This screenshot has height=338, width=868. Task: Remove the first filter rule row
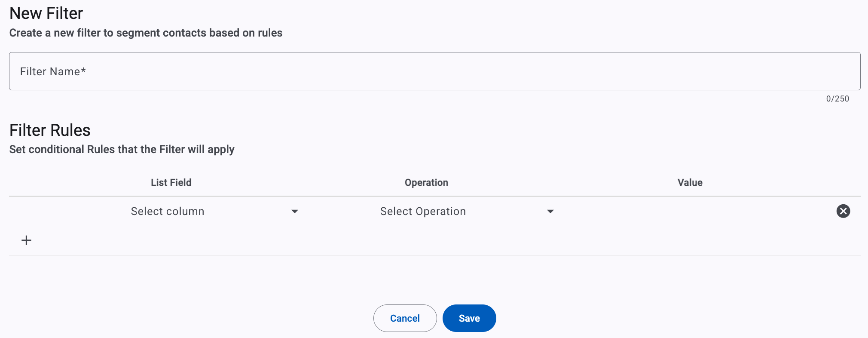tap(843, 211)
